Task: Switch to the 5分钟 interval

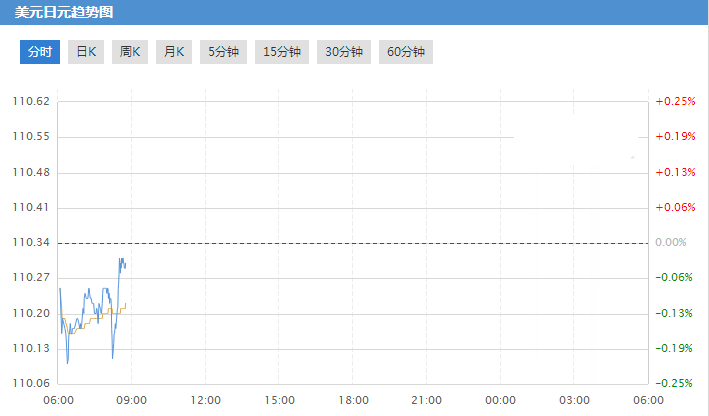Action: [x=223, y=52]
